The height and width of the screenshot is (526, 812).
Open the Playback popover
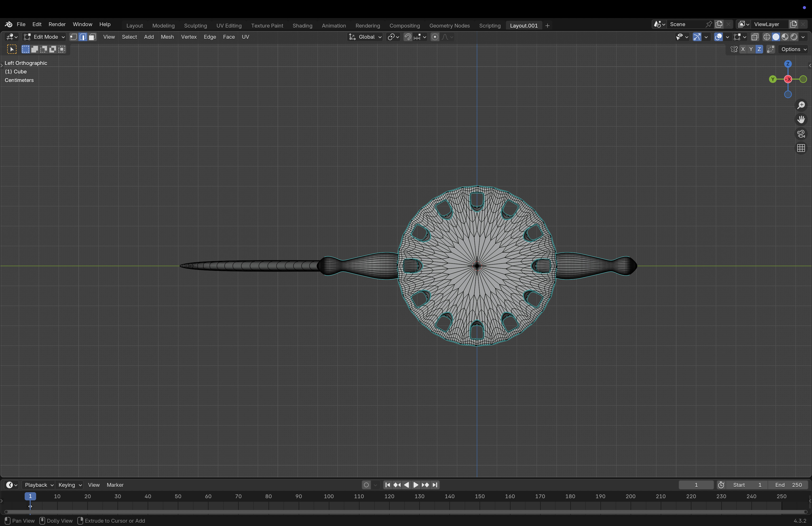point(38,485)
